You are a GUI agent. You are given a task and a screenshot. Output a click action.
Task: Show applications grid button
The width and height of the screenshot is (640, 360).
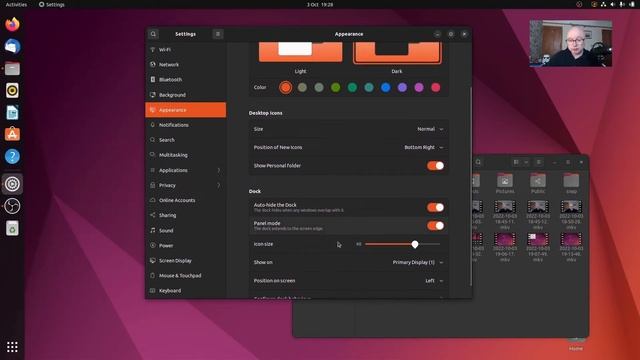[x=12, y=347]
